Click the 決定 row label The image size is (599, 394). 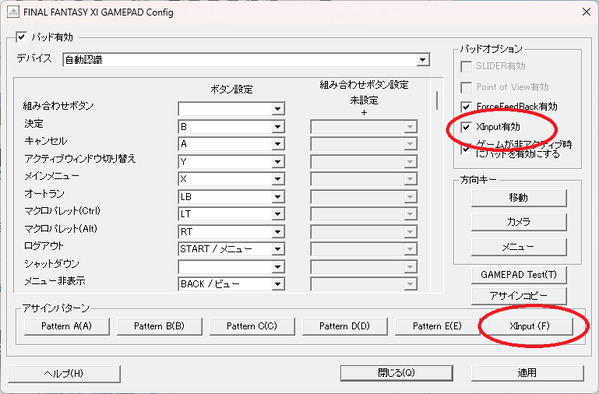[x=34, y=124]
